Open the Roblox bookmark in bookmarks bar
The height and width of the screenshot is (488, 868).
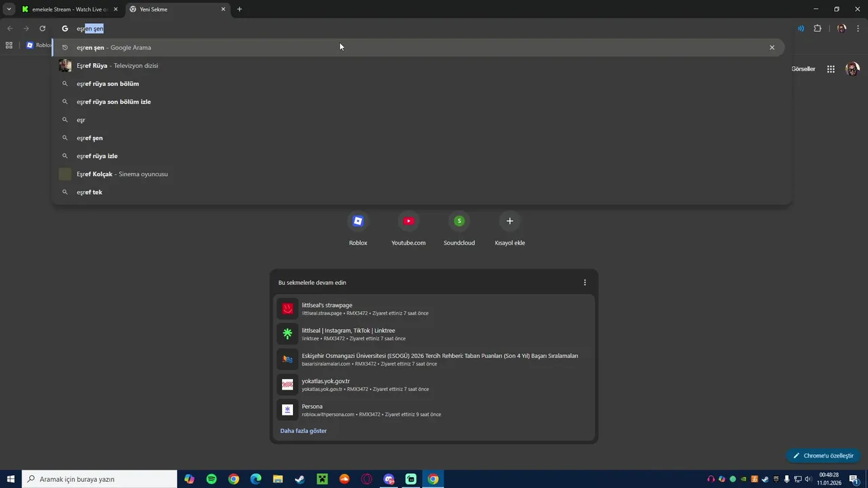[39, 45]
